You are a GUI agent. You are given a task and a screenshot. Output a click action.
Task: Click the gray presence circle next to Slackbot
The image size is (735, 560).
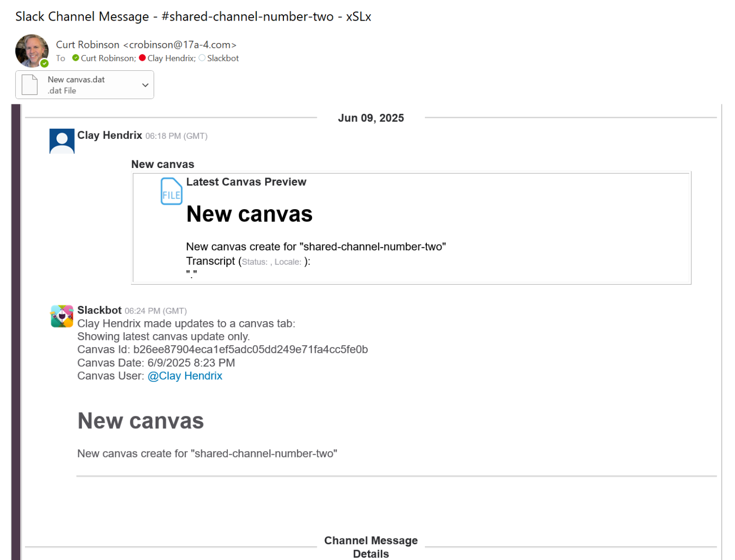201,57
